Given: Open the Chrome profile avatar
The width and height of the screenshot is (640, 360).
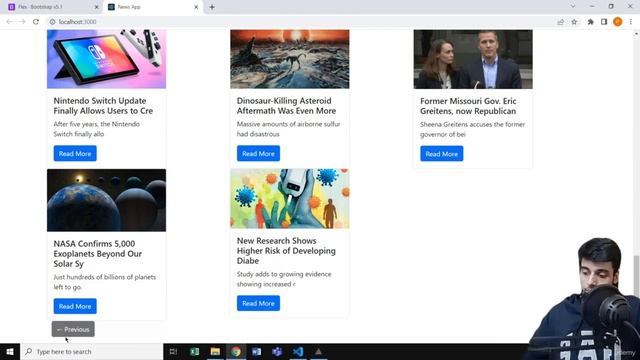Looking at the screenshot, I should coord(618,22).
